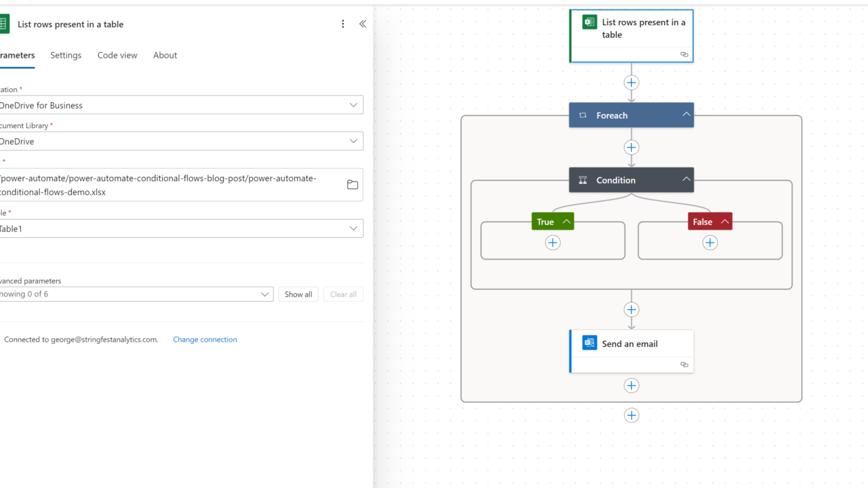Click the plus icon inside True branch
The image size is (868, 488).
click(553, 243)
